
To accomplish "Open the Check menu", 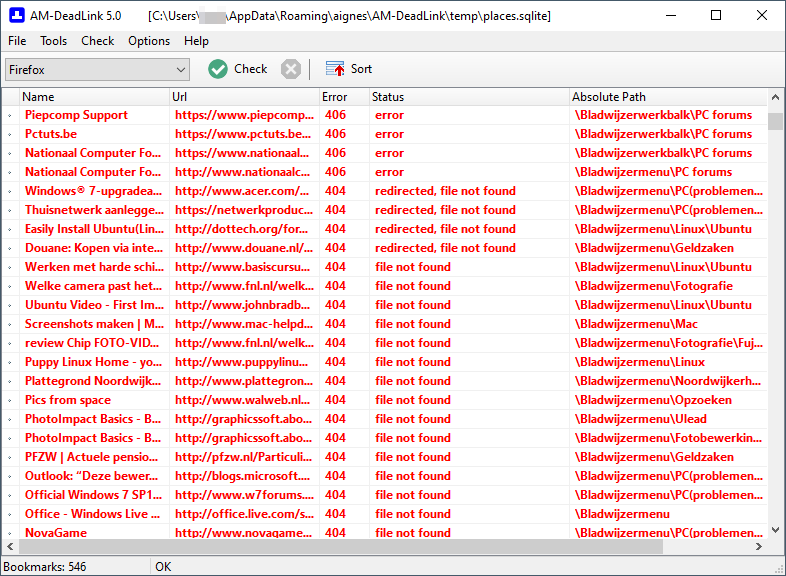I will point(98,41).
